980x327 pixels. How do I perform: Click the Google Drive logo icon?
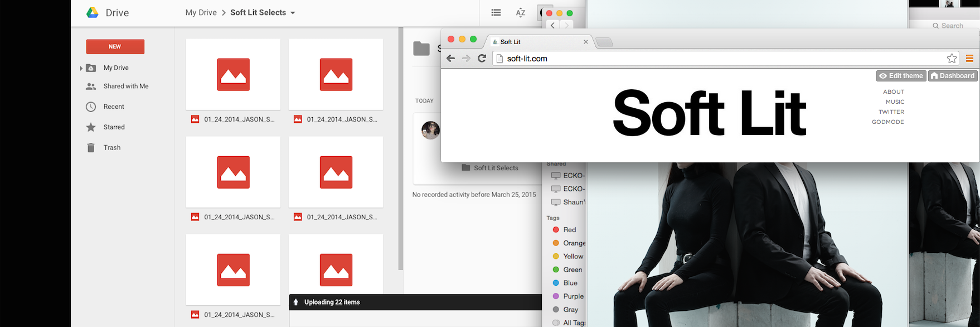pos(93,12)
